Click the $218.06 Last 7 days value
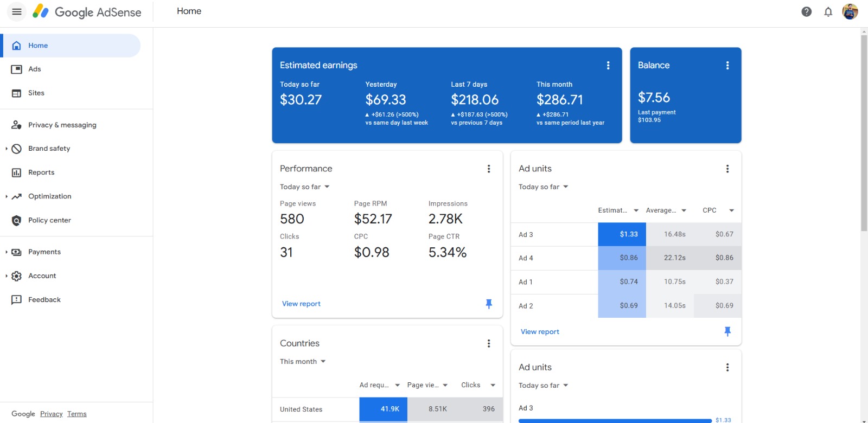868x423 pixels. tap(475, 100)
